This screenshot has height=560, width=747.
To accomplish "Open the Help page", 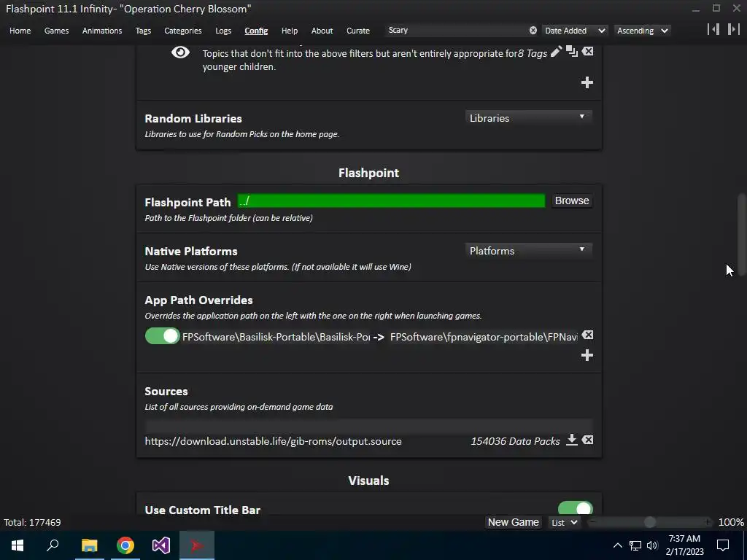I will pyautogui.click(x=289, y=31).
